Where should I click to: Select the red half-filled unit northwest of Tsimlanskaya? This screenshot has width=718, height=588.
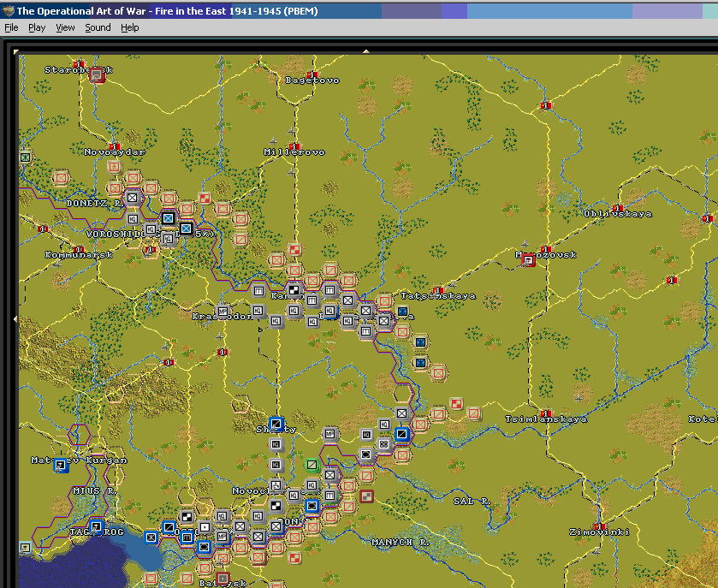point(456,403)
